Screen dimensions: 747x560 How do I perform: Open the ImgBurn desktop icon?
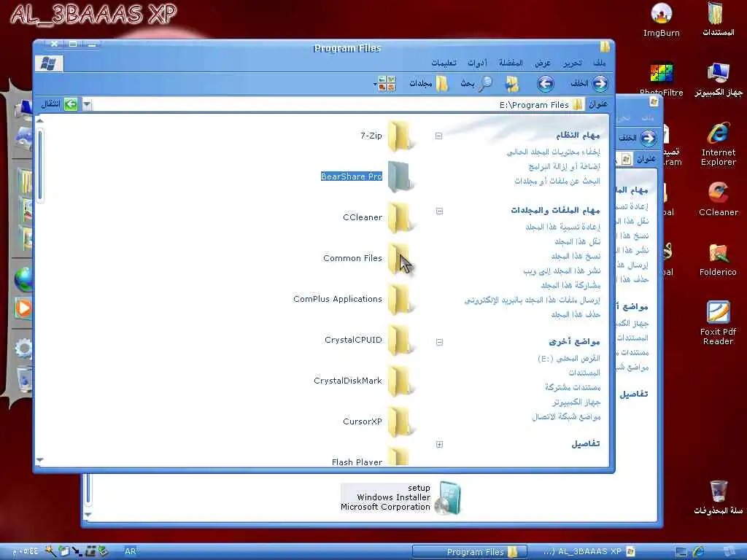coord(661,20)
